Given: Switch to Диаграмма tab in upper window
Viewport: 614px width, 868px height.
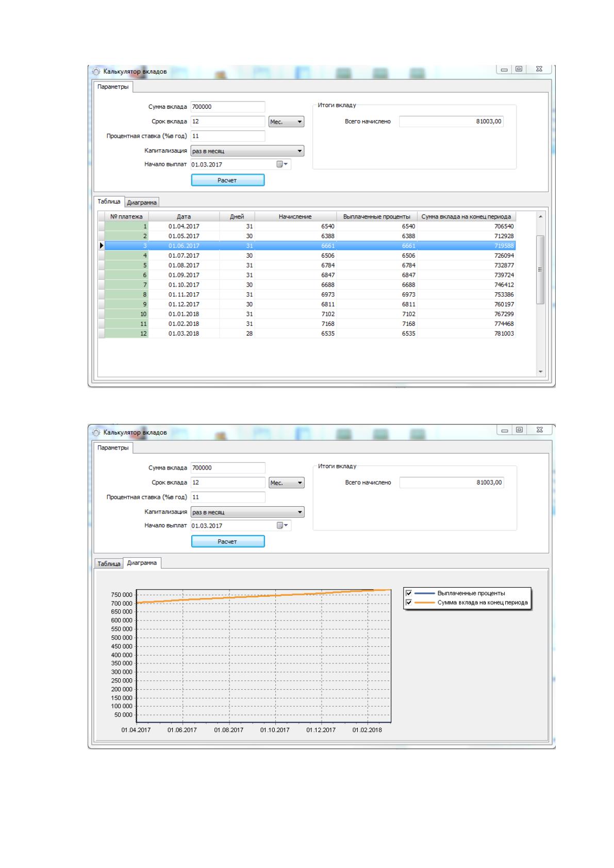Looking at the screenshot, I should [142, 203].
